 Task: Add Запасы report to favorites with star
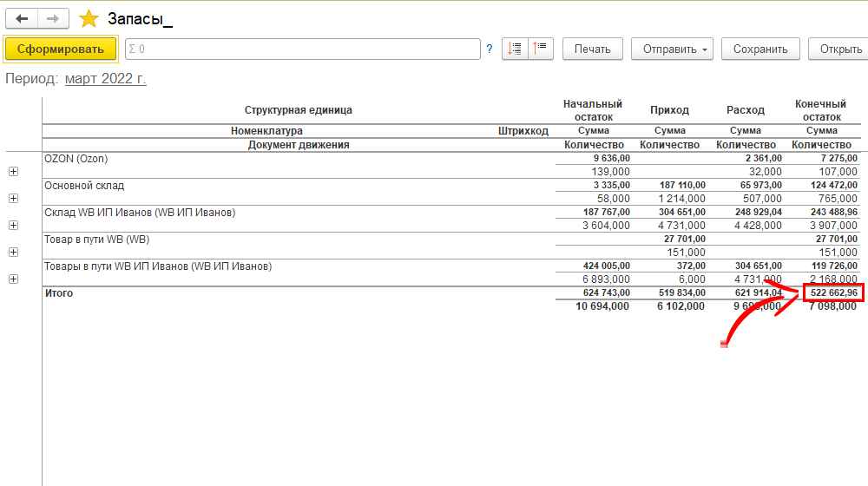[89, 19]
